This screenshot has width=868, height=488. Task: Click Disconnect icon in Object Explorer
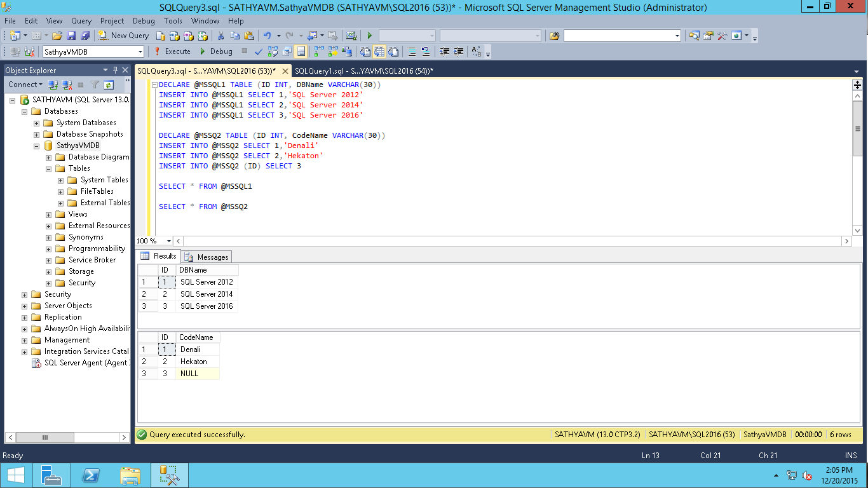point(67,85)
